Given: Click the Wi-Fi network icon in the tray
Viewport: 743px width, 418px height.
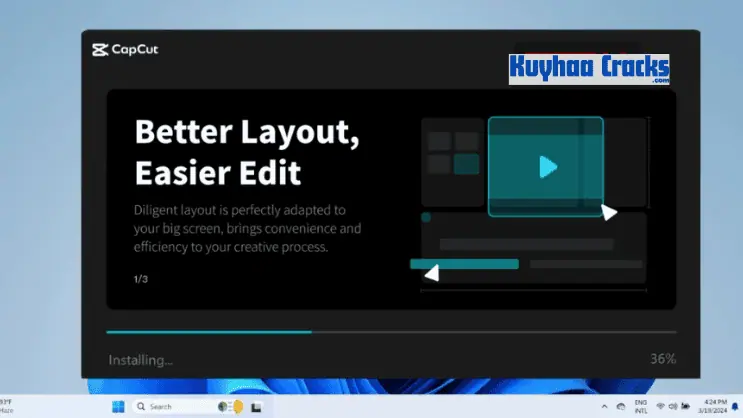Looking at the screenshot, I should pyautogui.click(x=659, y=407).
